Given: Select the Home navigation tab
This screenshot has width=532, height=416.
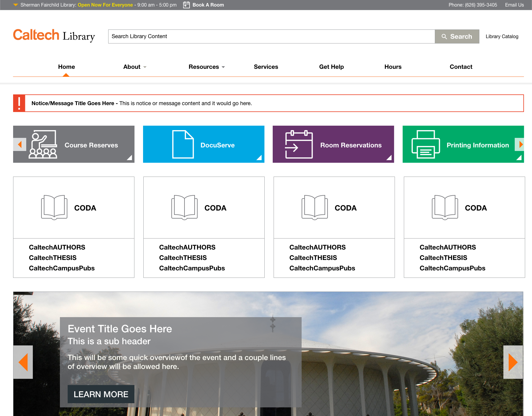Looking at the screenshot, I should click(66, 67).
